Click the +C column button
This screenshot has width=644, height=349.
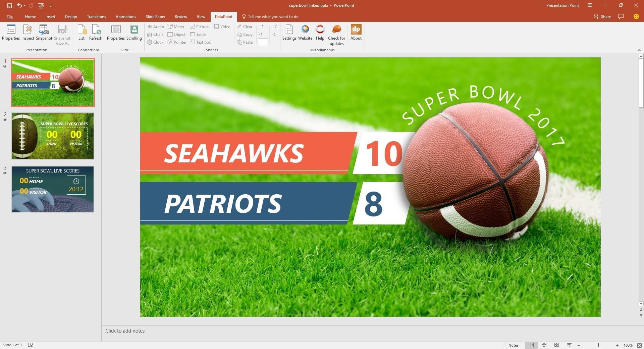pos(274,27)
